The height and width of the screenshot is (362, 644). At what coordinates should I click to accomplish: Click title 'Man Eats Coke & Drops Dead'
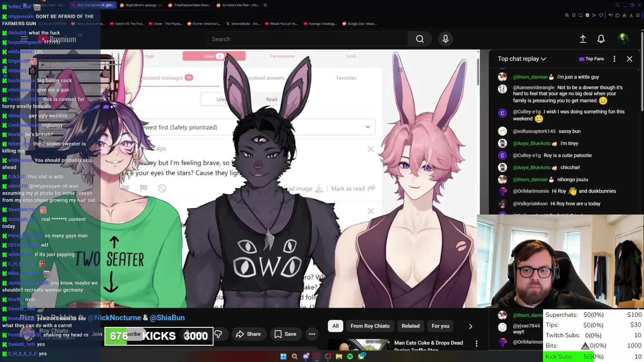(x=428, y=343)
